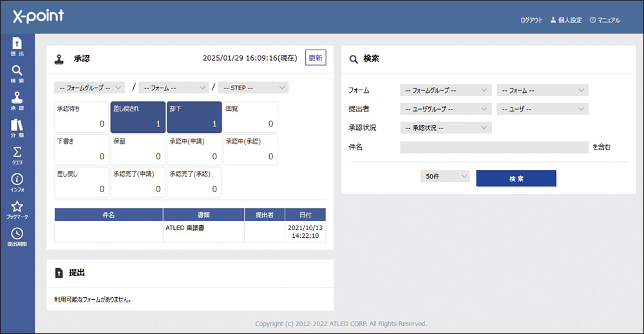Expand the STEP dropdown in approval panel
This screenshot has width=644, height=334.
(x=253, y=88)
